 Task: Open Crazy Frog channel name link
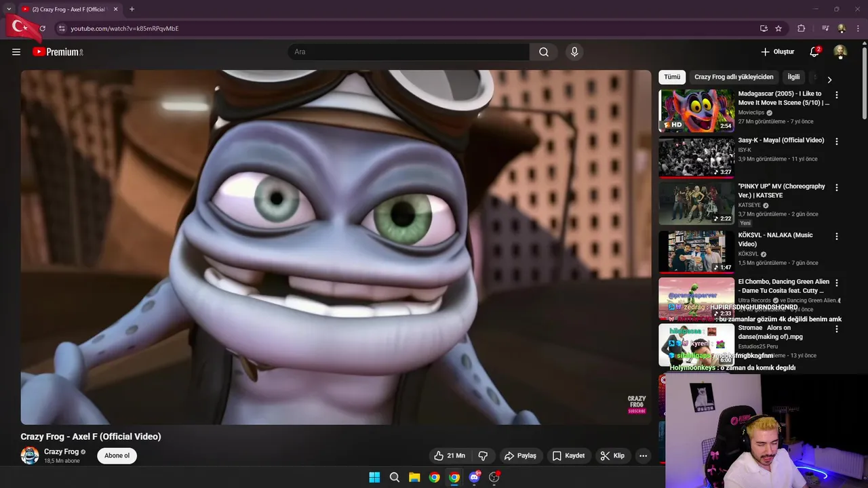point(61,452)
